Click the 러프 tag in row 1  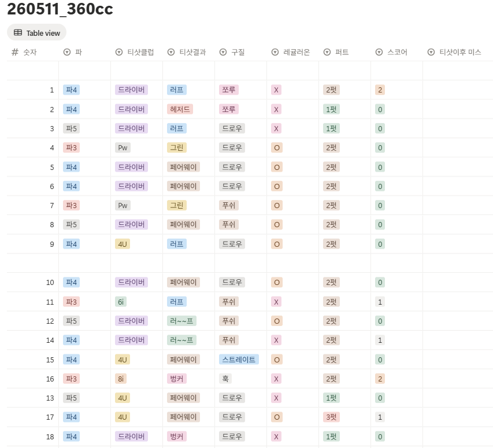(x=177, y=90)
